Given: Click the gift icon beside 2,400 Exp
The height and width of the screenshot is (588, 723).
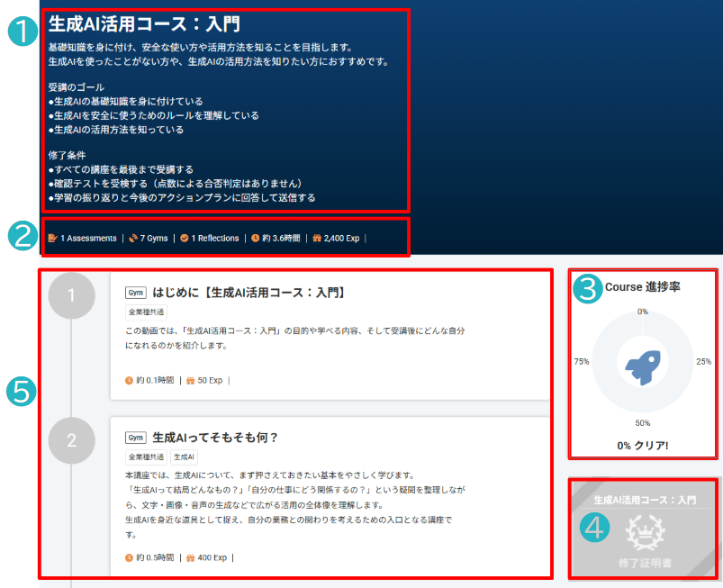Looking at the screenshot, I should click(x=317, y=238).
